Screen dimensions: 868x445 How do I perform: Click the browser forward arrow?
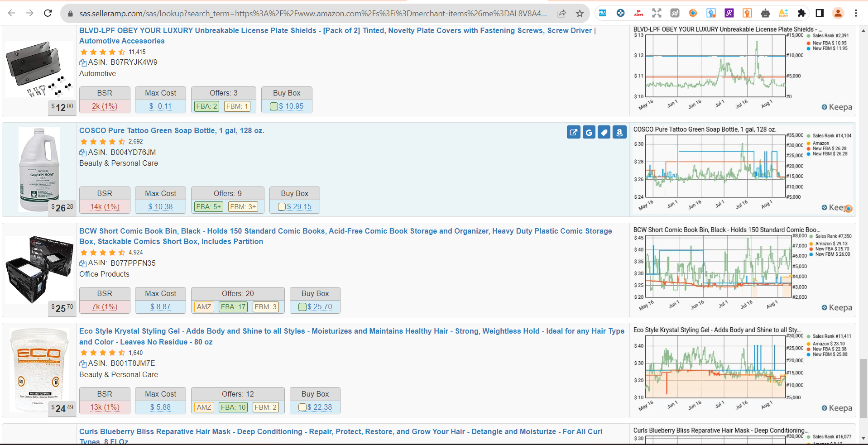[30, 13]
